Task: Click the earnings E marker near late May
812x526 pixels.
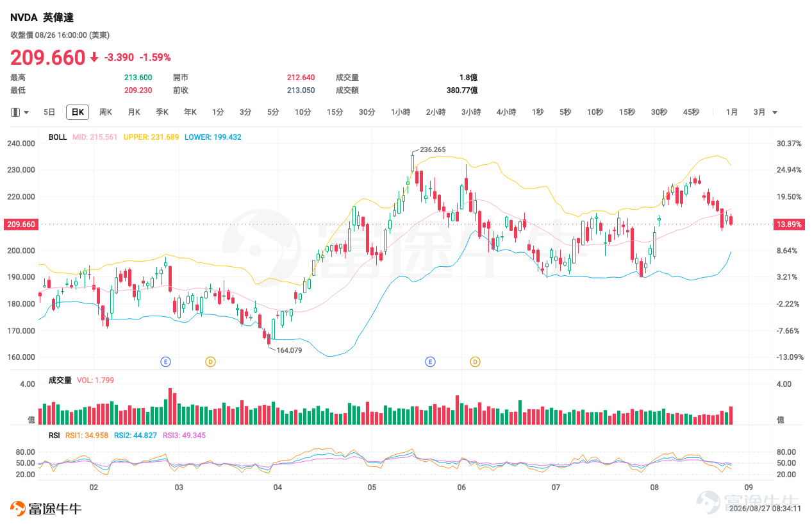Action: 430,362
